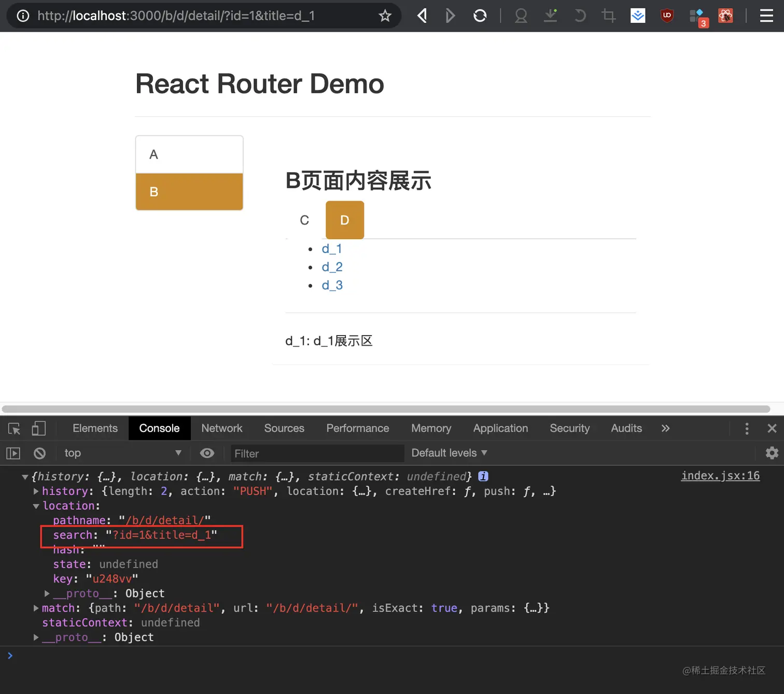
Task: Open the Network tab
Action: click(222, 428)
